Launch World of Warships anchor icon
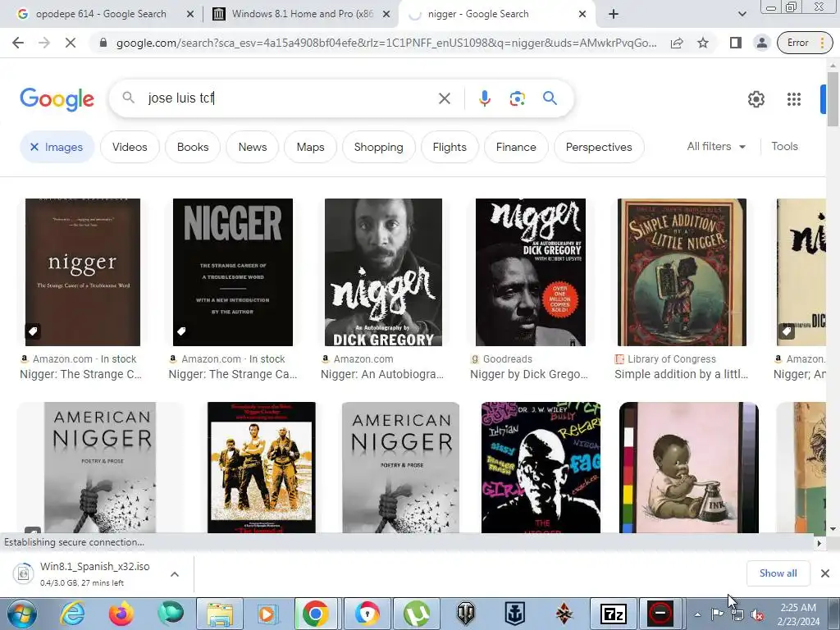 [x=515, y=614]
